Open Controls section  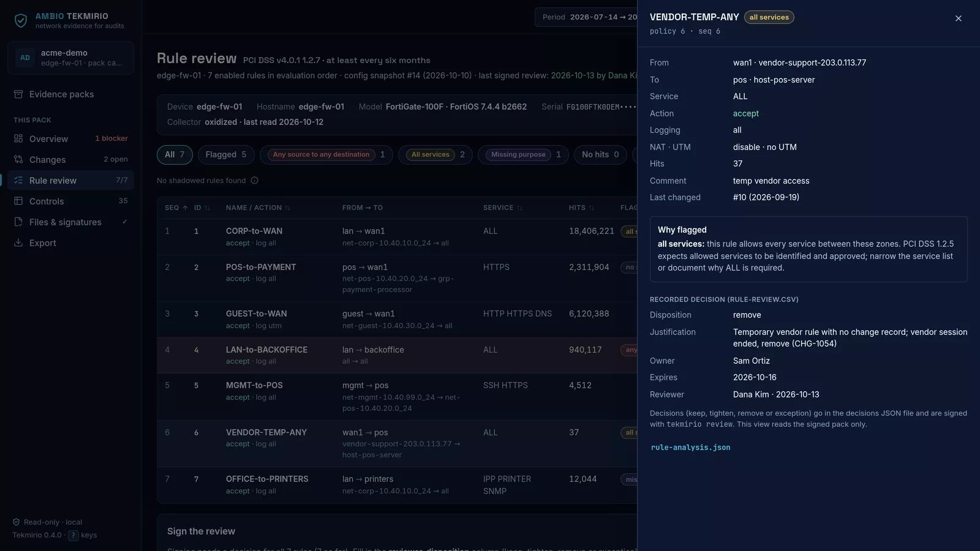70,201
